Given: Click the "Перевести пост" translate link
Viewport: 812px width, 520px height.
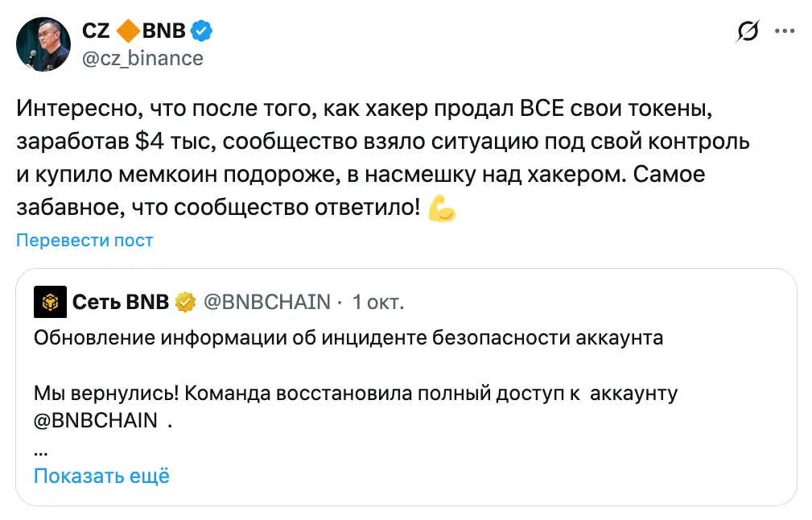Looking at the screenshot, I should [x=84, y=240].
